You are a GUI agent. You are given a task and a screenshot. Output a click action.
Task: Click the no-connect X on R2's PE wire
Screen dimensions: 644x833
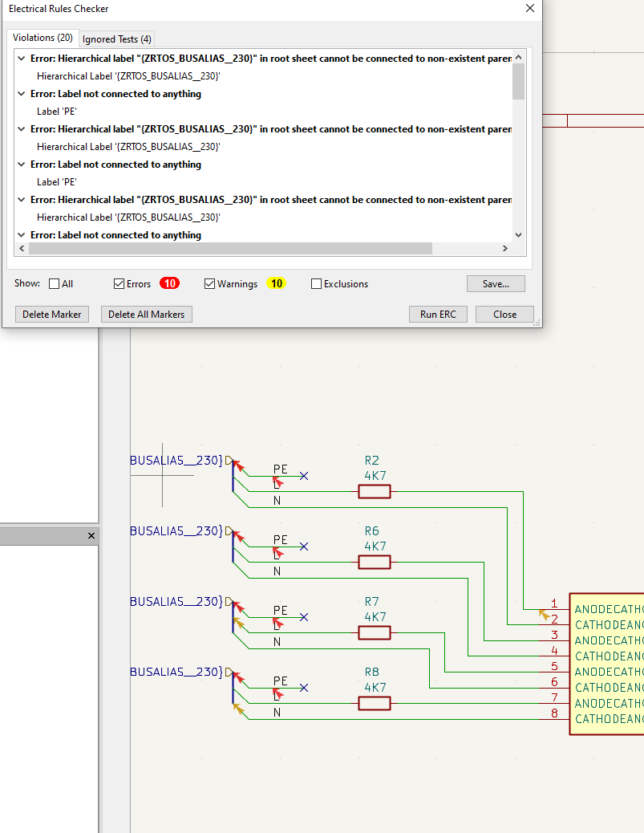[304, 476]
